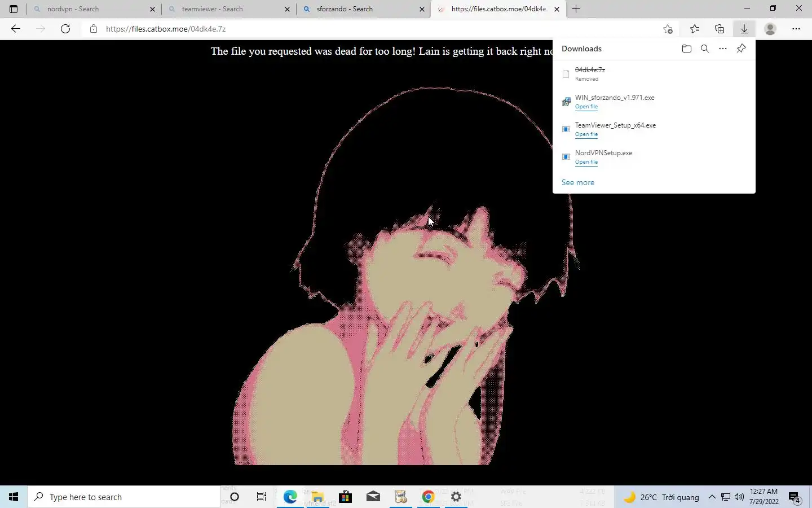The width and height of the screenshot is (812, 508).
Task: Open file for TeamViewer_Setup_x64.exe
Action: tap(586, 134)
